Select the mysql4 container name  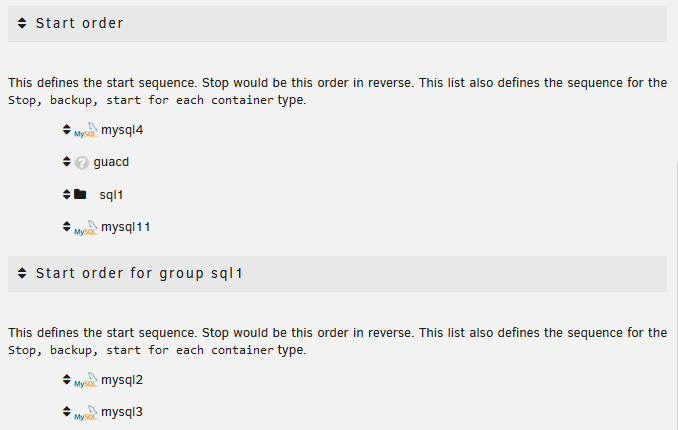tap(122, 130)
